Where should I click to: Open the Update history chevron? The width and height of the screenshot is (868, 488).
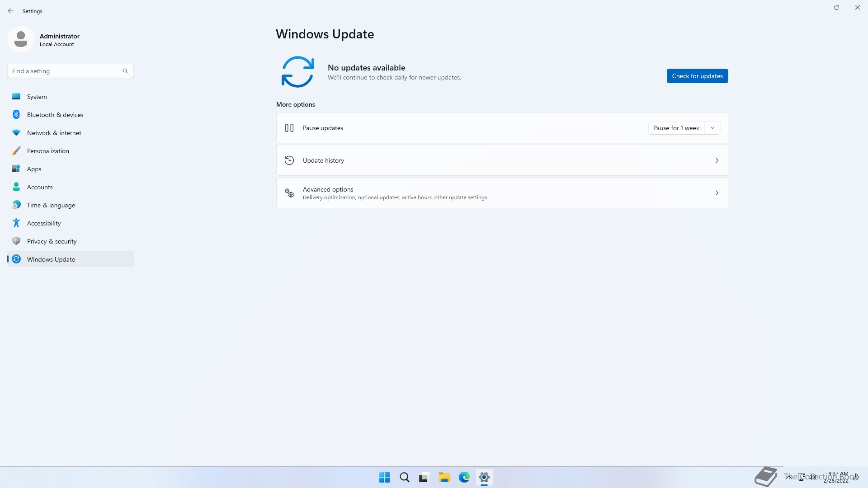pos(717,160)
